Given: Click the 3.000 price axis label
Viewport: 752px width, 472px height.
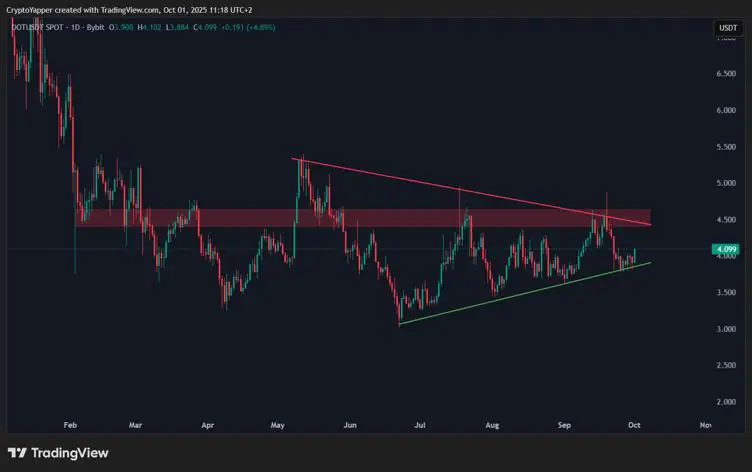Looking at the screenshot, I should 725,329.
